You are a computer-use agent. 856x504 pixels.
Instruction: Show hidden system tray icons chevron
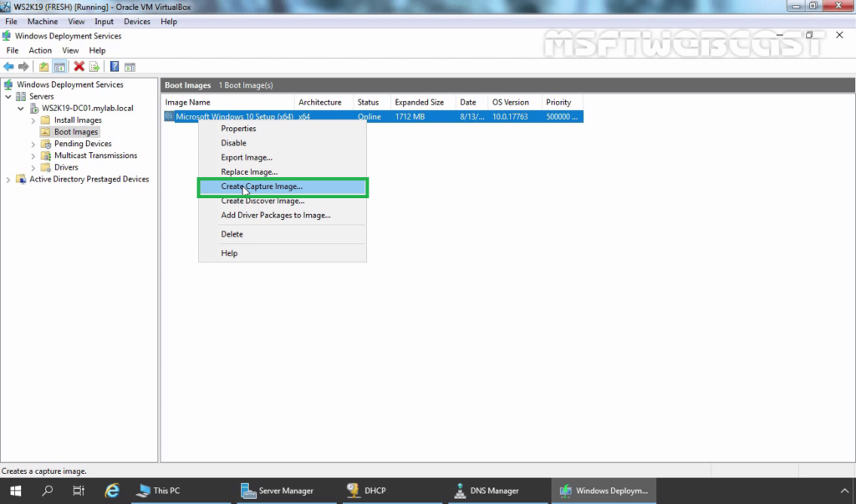(x=844, y=491)
